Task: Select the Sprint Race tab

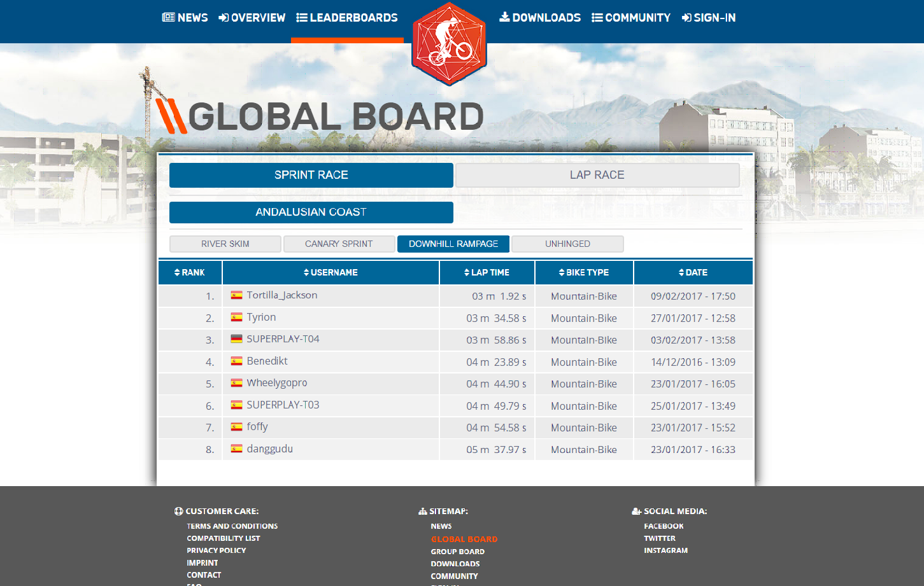Action: 311,175
